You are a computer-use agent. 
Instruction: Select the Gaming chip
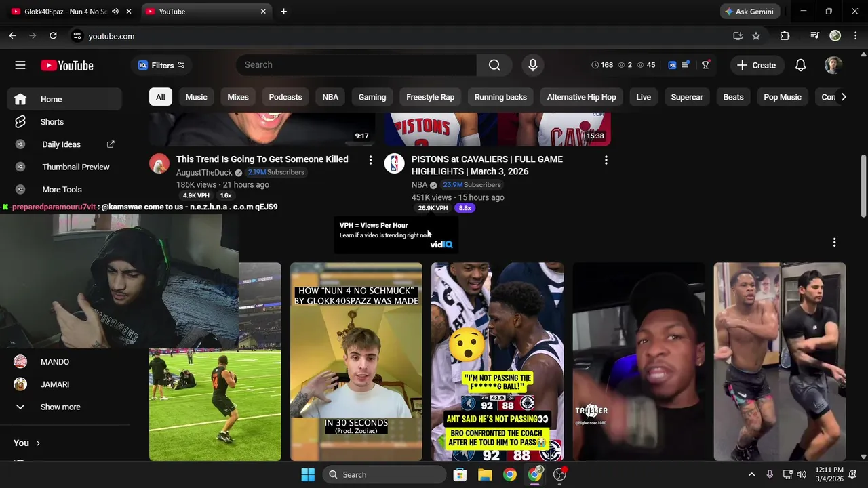pyautogui.click(x=372, y=97)
